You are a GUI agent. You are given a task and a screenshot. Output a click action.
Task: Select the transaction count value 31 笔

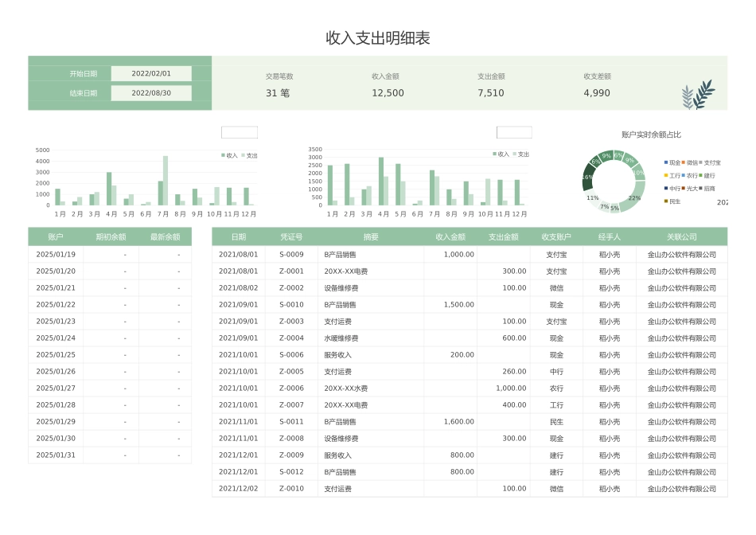click(278, 92)
